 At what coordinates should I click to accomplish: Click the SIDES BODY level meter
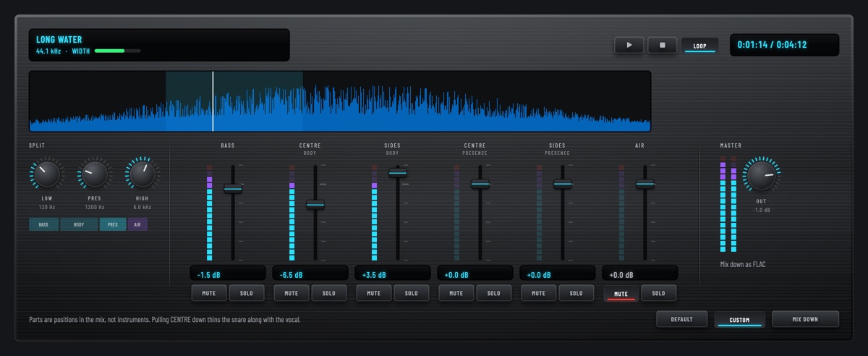(375, 212)
